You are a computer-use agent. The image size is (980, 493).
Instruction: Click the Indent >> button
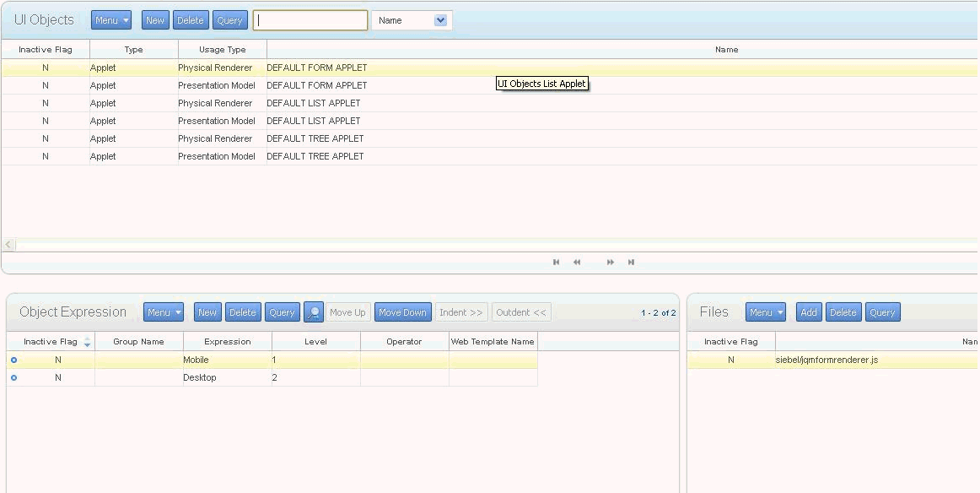[461, 312]
